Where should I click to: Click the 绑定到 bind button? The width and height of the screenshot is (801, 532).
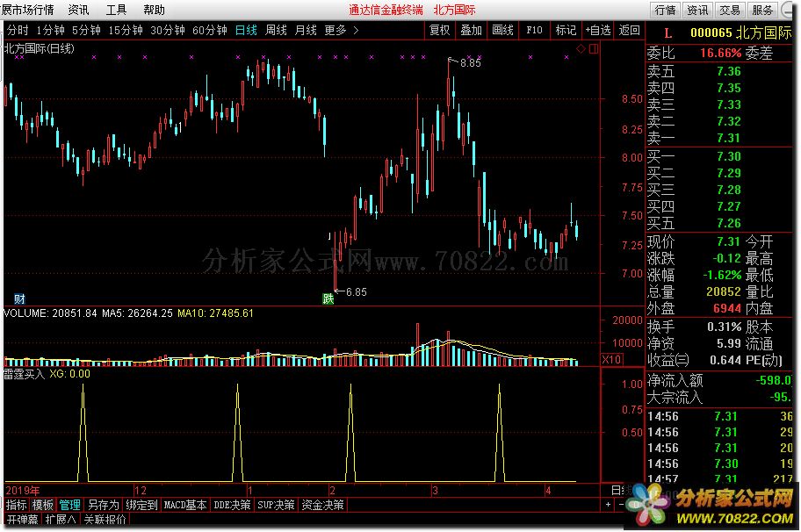pos(142,505)
